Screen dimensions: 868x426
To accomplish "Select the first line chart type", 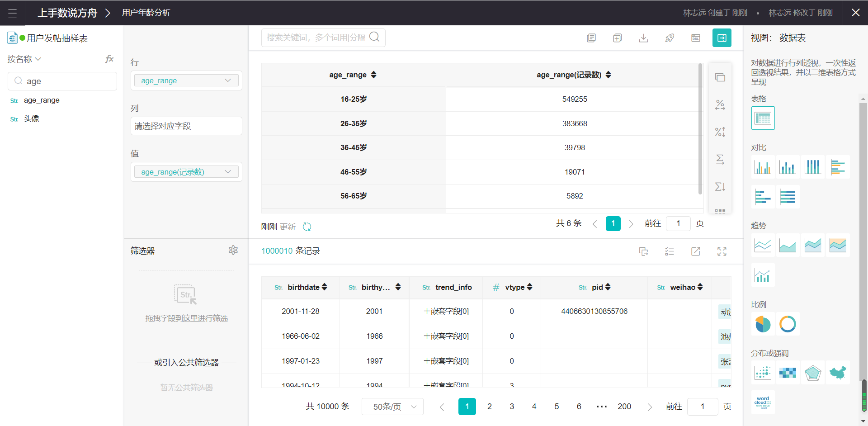I will click(763, 245).
